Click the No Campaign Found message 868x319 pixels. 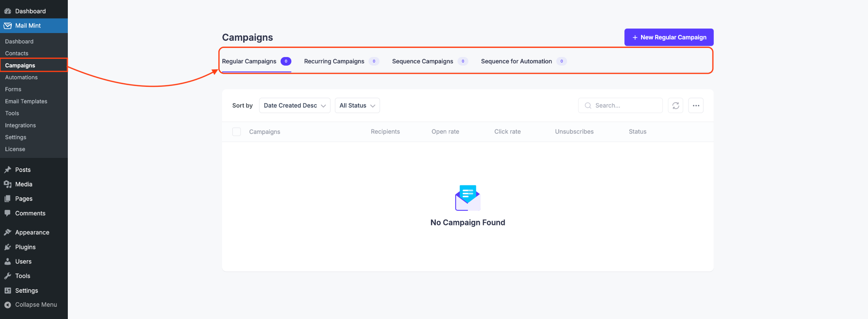(x=468, y=223)
